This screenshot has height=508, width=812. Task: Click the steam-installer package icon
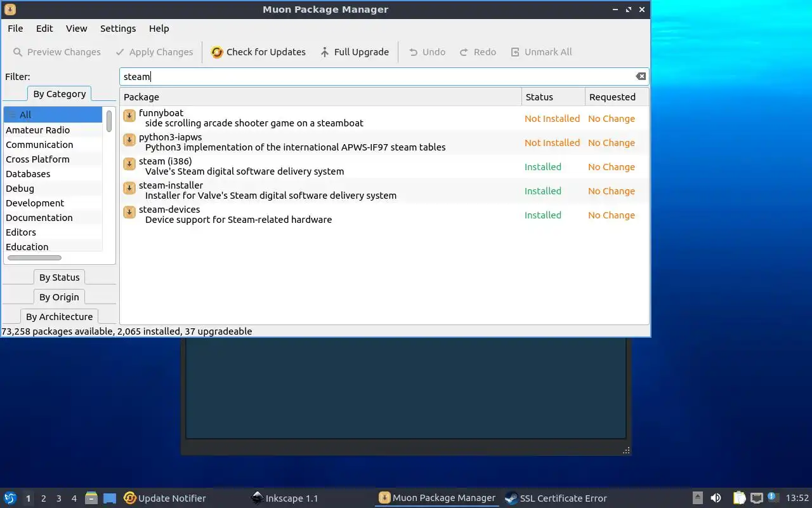129,188
